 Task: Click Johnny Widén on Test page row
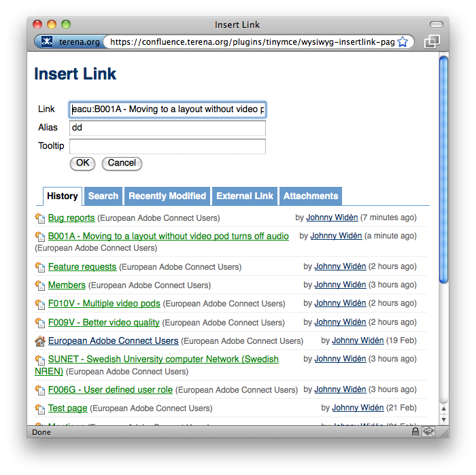358,408
